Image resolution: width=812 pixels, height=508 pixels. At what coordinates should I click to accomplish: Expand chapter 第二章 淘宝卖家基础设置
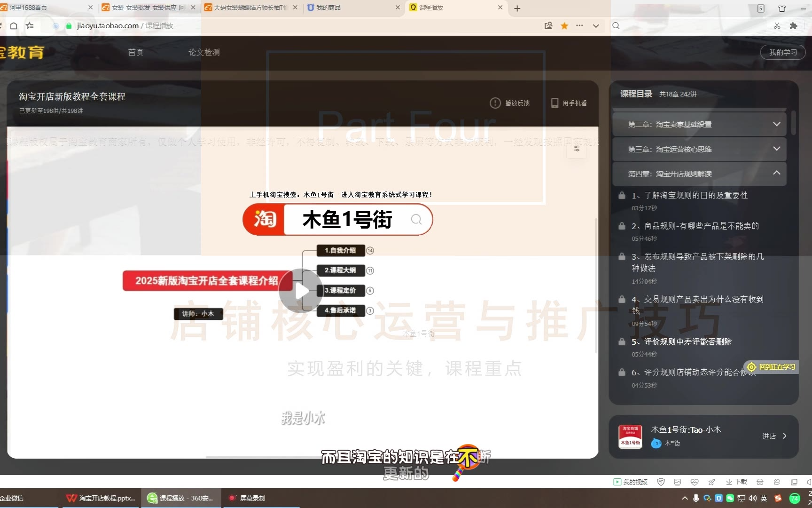(x=776, y=124)
